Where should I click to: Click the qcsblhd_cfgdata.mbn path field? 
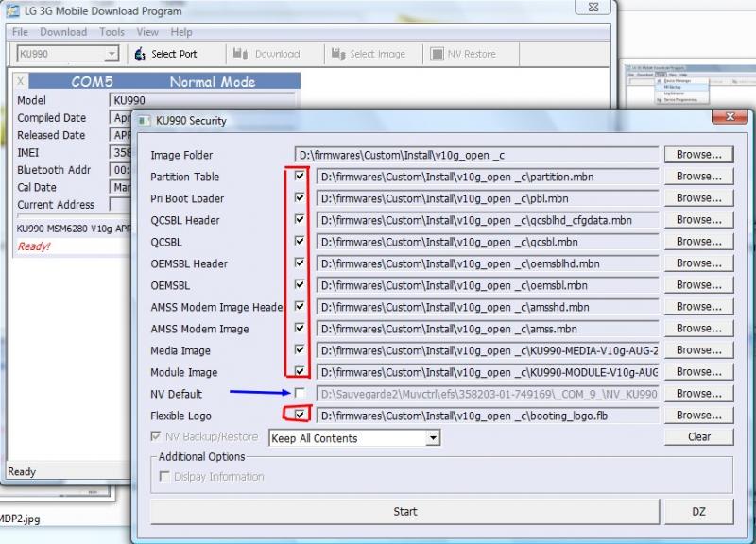[x=488, y=220]
